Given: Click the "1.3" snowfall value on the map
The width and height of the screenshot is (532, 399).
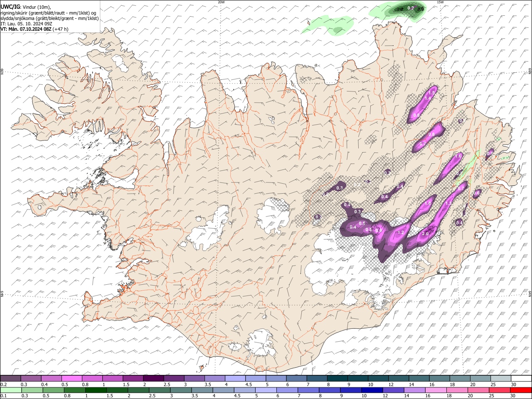Looking at the screenshot, I should [448, 204].
